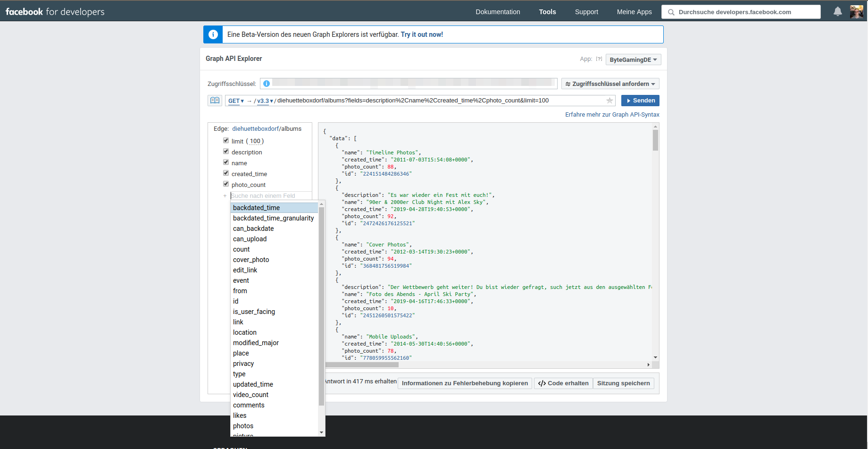This screenshot has height=449, width=868.
Task: Open the Dokumentation menu
Action: tap(498, 12)
